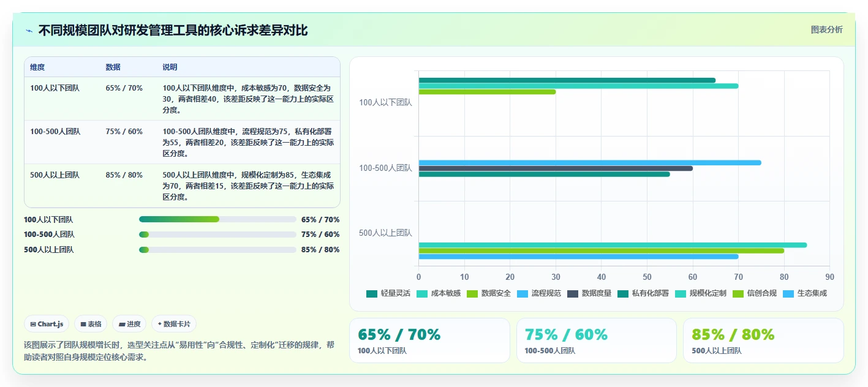868x387 pixels.
Task: Click the 数据安全 bar at 30
Action: click(487, 92)
